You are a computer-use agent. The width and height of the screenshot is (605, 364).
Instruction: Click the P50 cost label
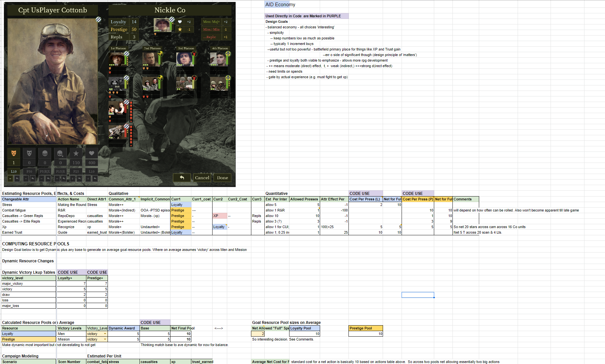[x=29, y=171]
